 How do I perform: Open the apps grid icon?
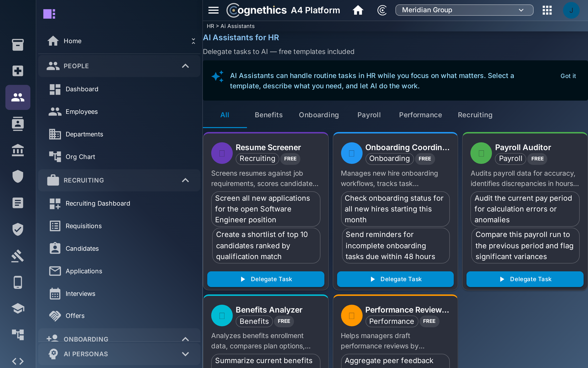pos(547,10)
